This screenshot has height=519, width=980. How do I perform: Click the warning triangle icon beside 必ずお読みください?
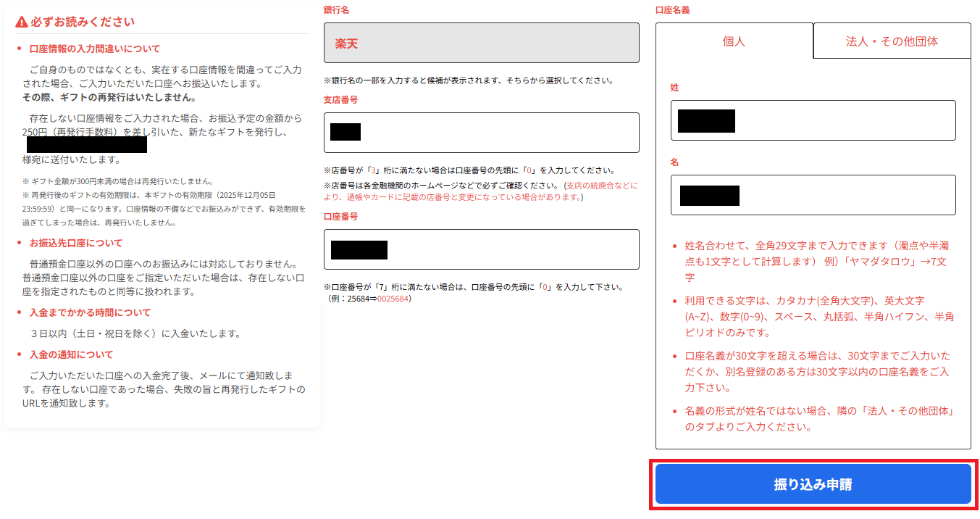22,22
